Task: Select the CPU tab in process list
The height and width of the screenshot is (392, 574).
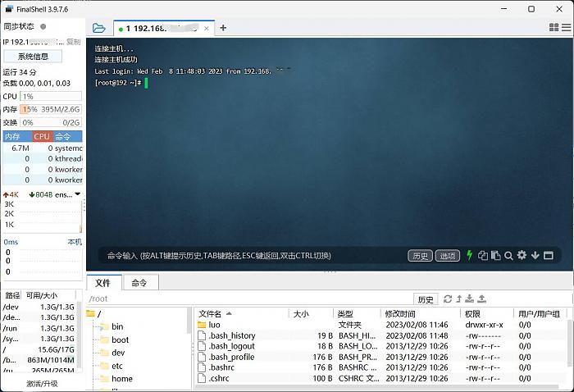Action: (42, 136)
